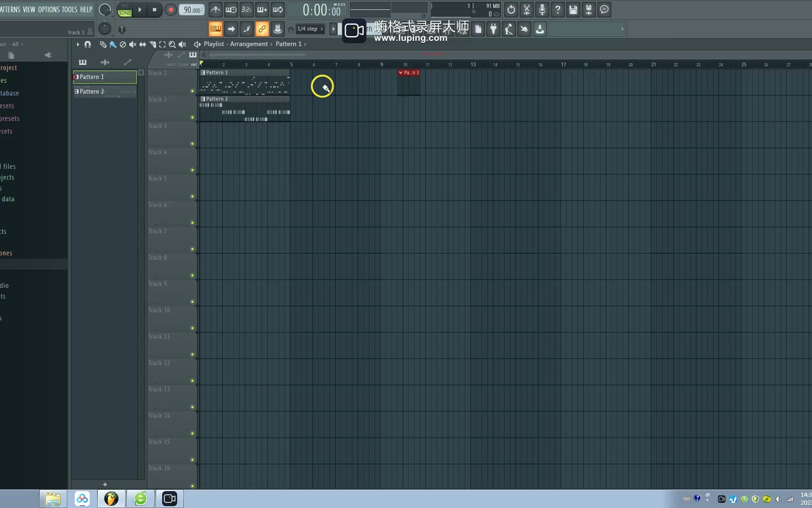Toggle recording countdown 3-2-1

pyautogui.click(x=246, y=9)
